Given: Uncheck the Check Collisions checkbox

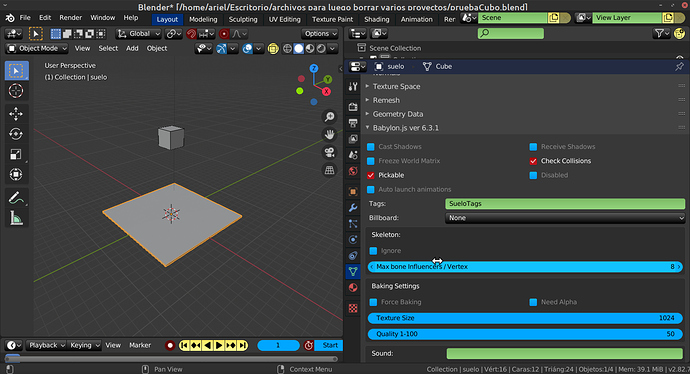Looking at the screenshot, I should 533,161.
